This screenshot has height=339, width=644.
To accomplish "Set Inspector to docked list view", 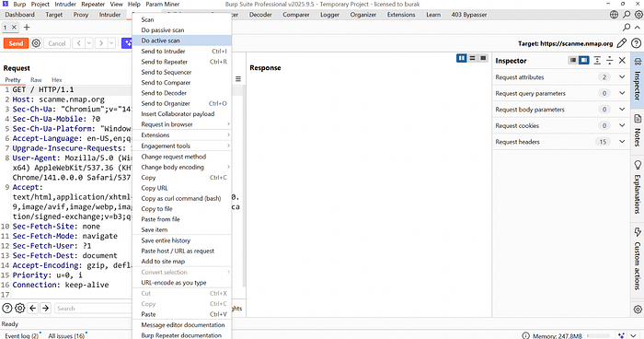I will point(573,61).
